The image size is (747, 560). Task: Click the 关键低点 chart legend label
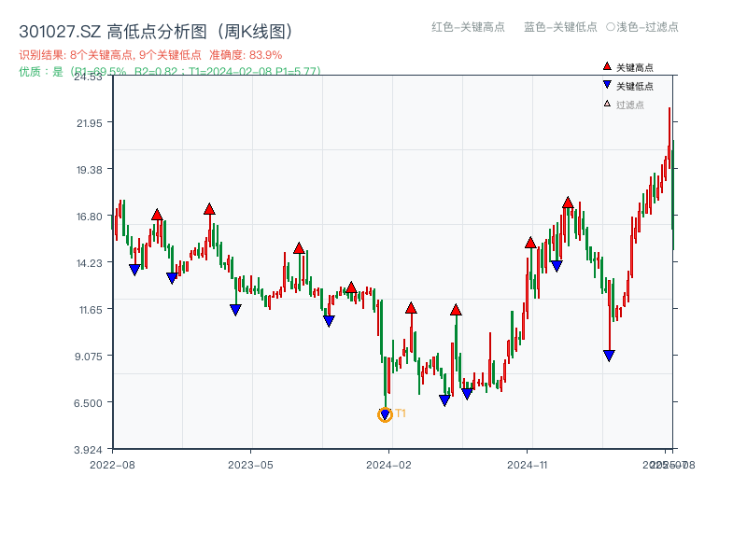(x=635, y=86)
